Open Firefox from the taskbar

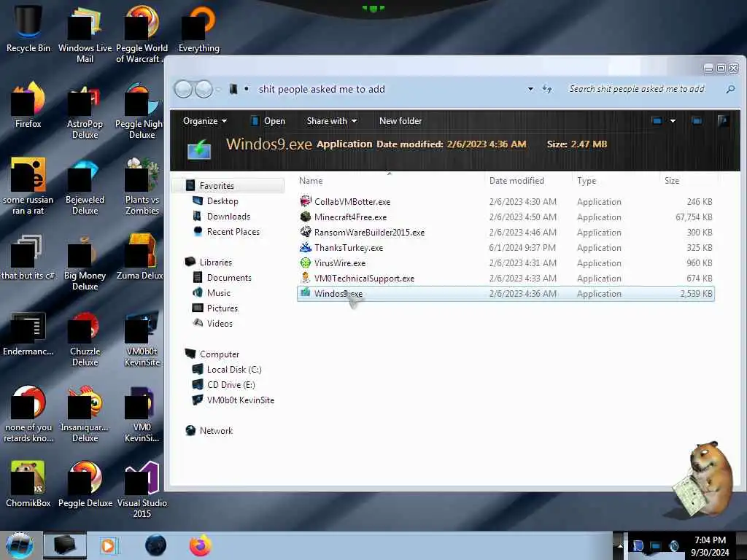[201, 545]
